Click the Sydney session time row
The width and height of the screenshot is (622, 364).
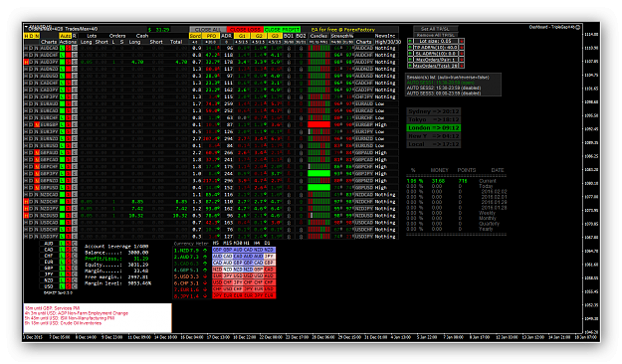pos(434,111)
